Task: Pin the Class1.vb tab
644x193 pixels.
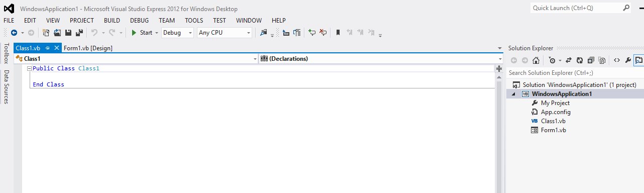Action: click(47, 48)
